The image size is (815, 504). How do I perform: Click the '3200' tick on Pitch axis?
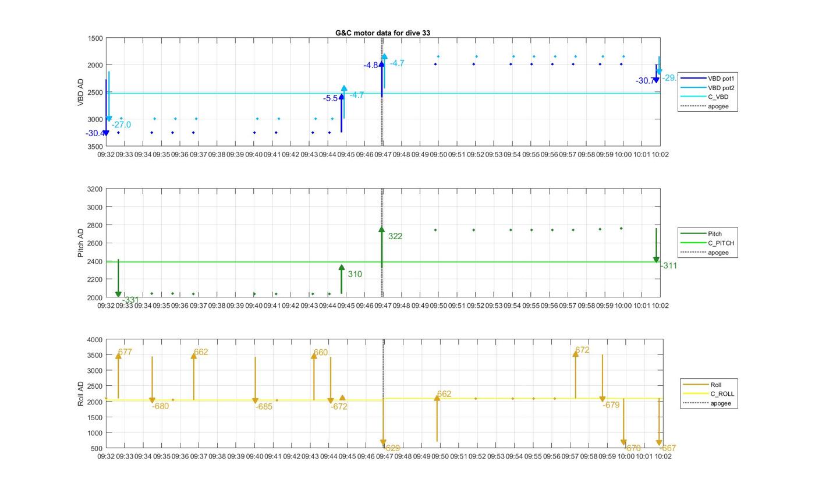click(x=95, y=189)
